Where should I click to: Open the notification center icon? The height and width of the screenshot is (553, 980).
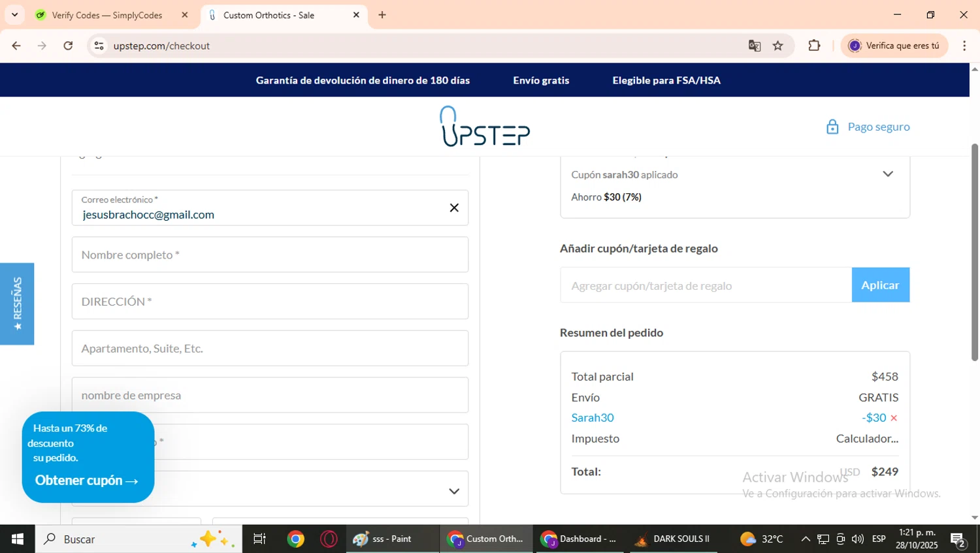coord(958,539)
